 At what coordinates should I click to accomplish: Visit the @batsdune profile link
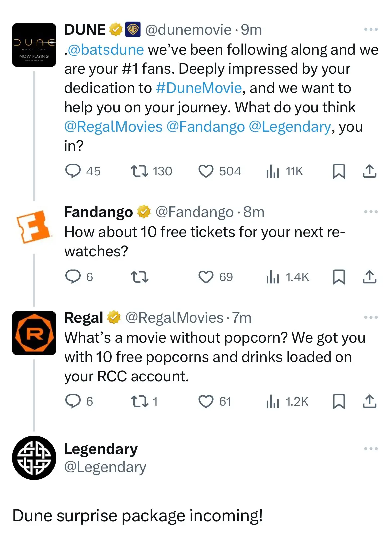click(106, 49)
